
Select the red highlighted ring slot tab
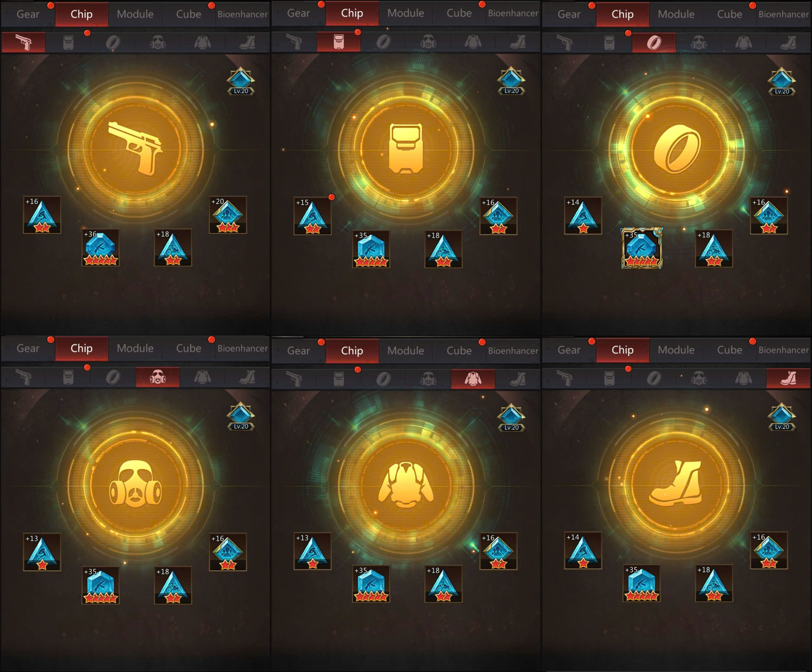654,43
